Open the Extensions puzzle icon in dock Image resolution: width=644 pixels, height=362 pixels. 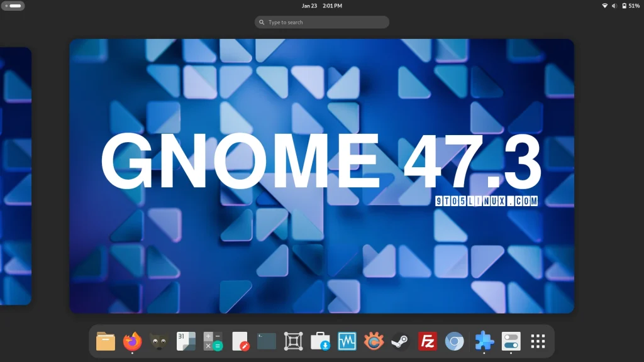(484, 341)
